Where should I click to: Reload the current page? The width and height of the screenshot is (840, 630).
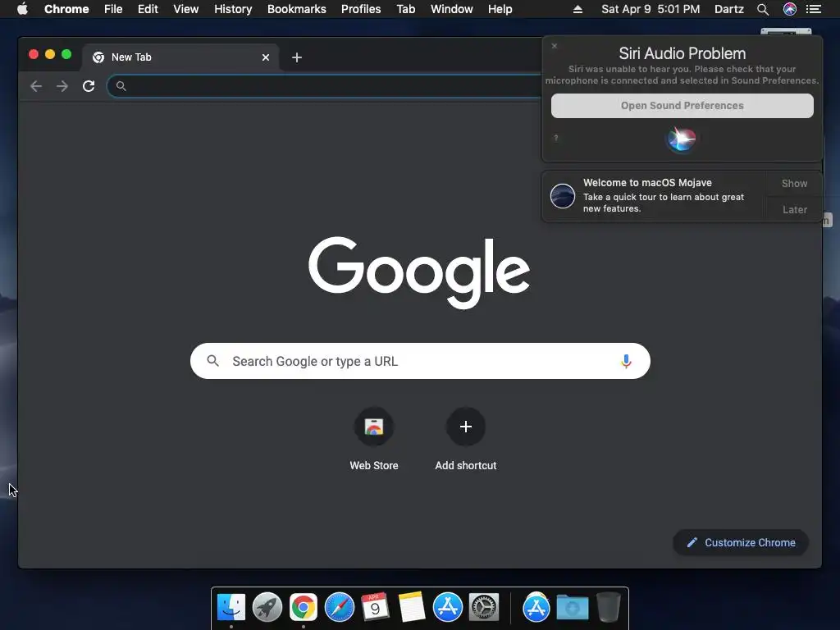coord(89,85)
